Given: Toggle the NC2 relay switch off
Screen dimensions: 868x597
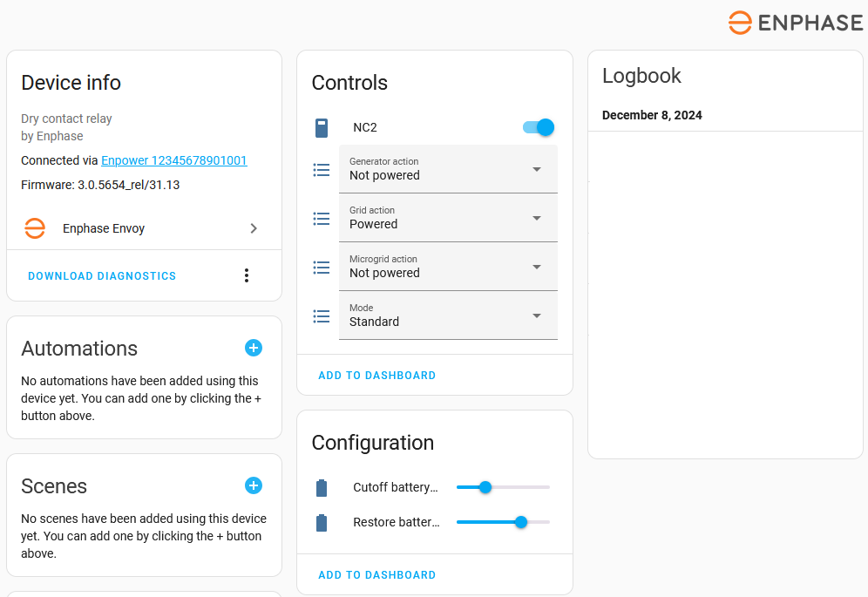Looking at the screenshot, I should (539, 127).
